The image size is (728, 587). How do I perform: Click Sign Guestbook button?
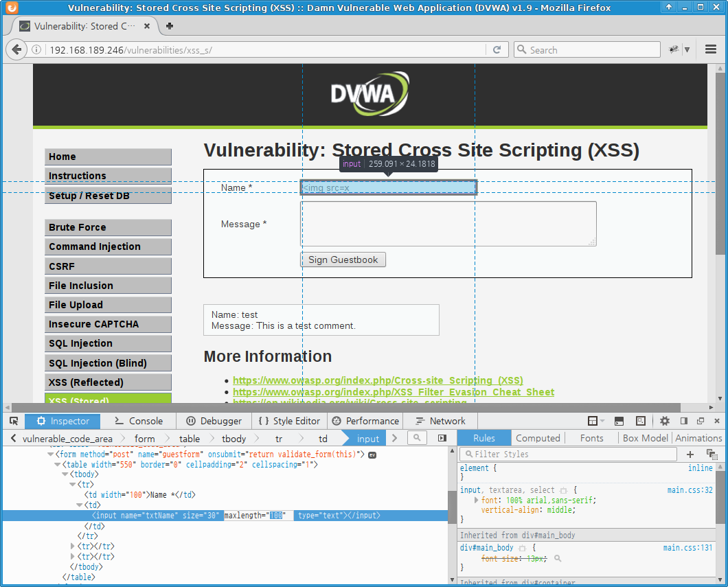pyautogui.click(x=343, y=260)
